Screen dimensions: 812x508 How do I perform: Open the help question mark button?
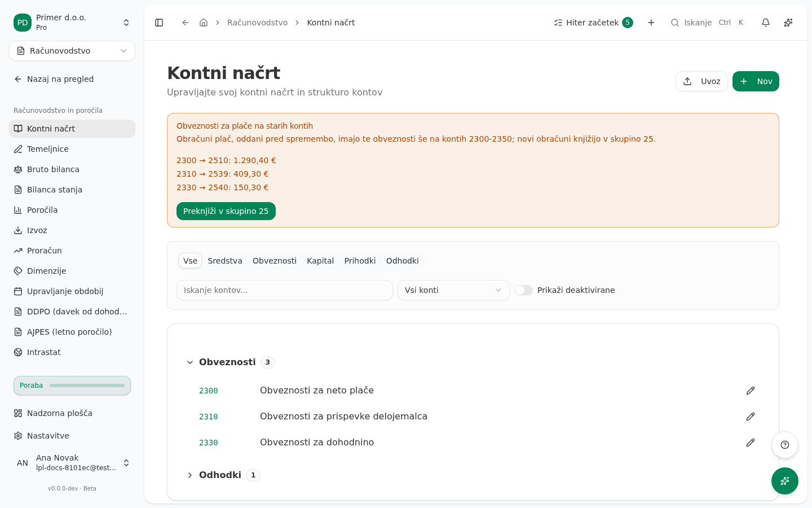tap(785, 445)
